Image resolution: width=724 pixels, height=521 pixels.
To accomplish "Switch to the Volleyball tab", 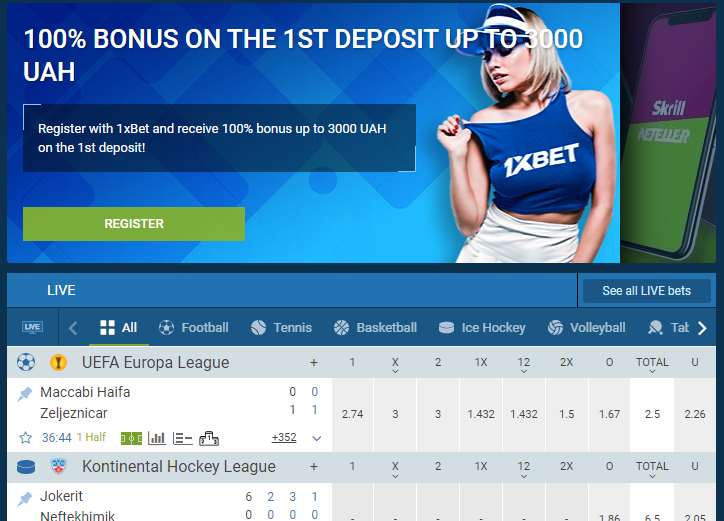I will (x=586, y=327).
